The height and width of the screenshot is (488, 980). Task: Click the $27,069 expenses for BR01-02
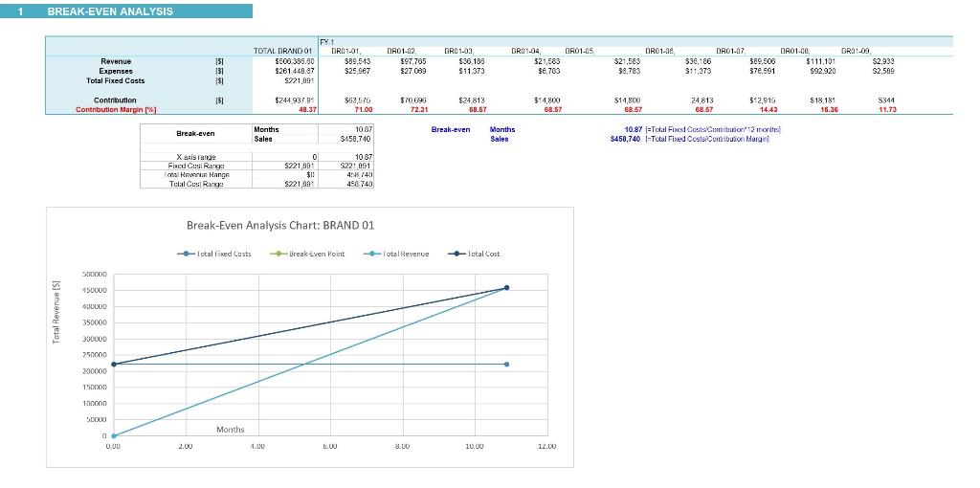pyautogui.click(x=413, y=71)
